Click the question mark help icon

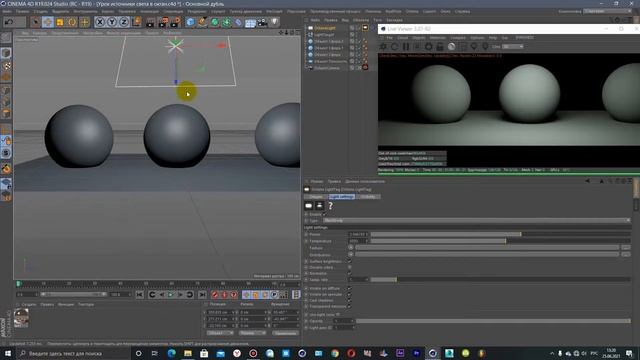[330, 206]
